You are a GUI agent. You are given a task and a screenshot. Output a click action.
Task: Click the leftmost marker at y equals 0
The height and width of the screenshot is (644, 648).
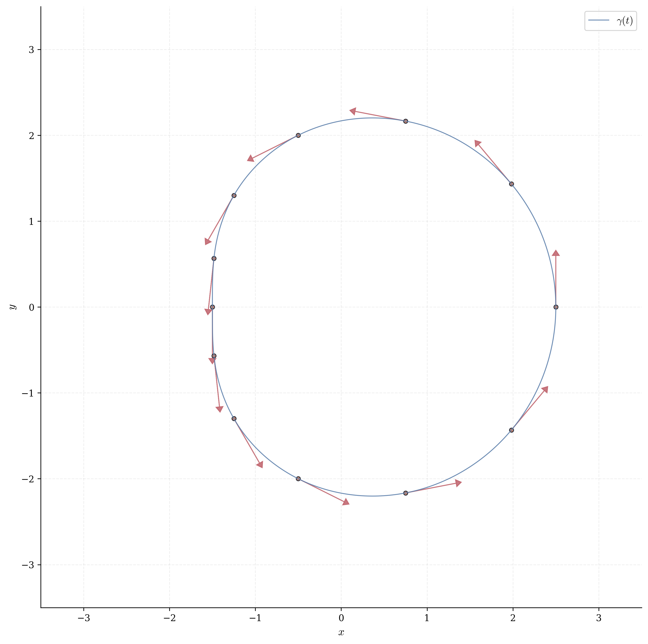point(212,307)
